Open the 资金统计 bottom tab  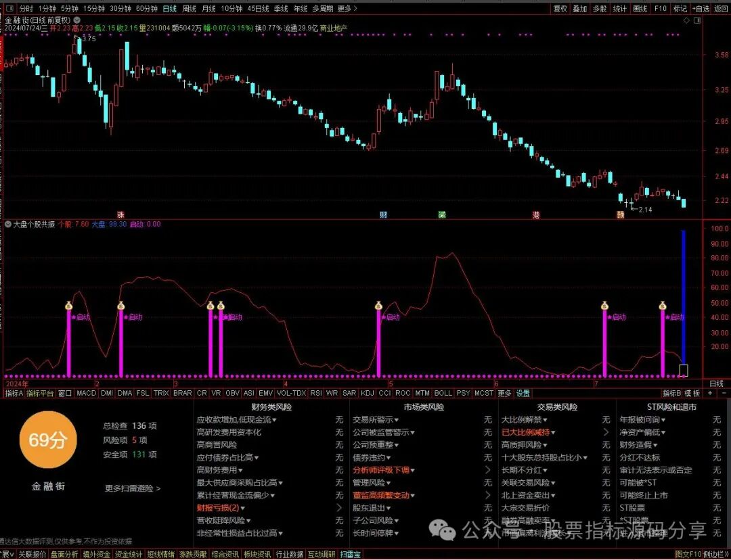click(129, 555)
